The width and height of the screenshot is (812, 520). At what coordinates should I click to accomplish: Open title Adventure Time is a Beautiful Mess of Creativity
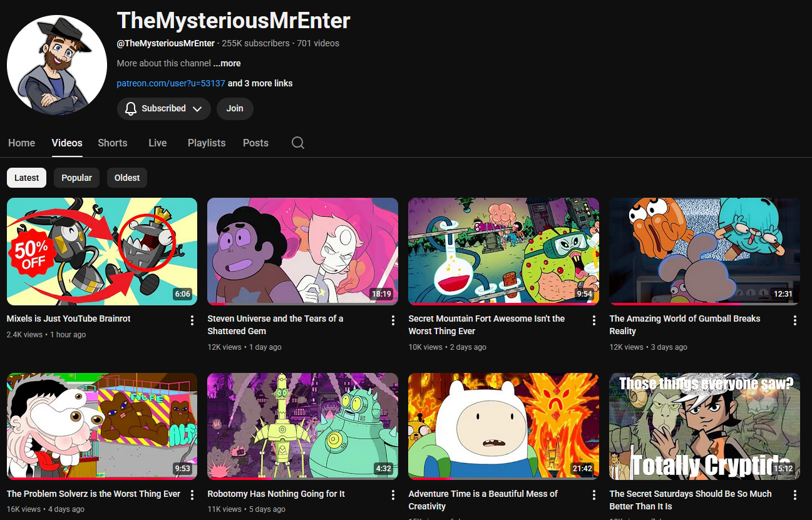click(x=483, y=500)
